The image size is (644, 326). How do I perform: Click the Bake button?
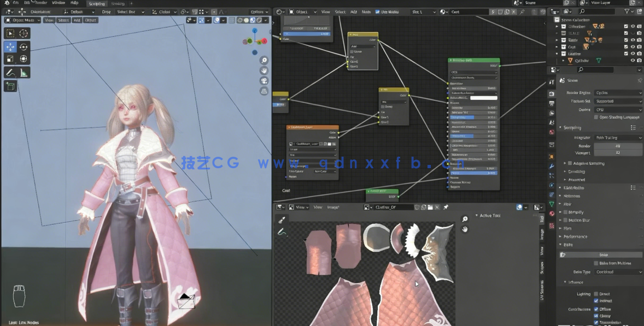click(x=600, y=254)
